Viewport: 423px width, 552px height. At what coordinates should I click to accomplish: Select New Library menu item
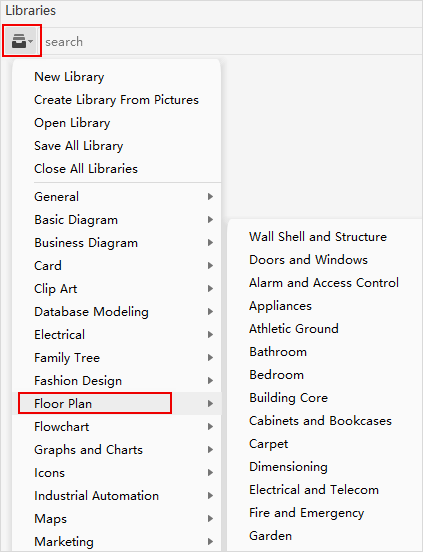pyautogui.click(x=69, y=77)
